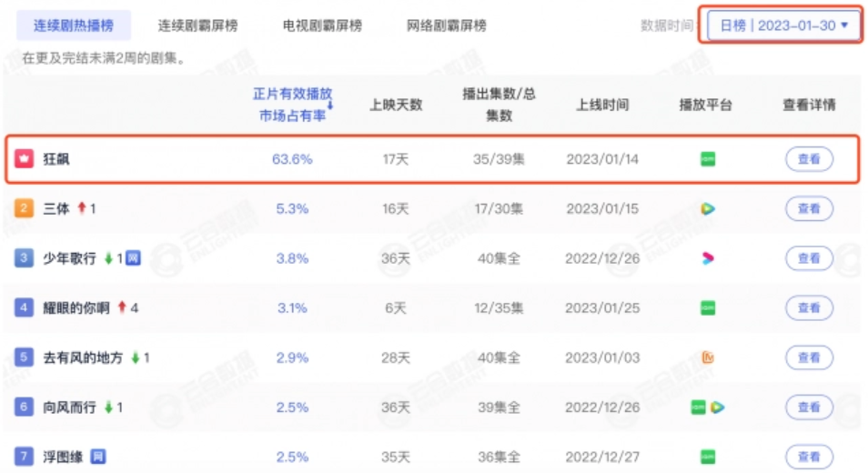The width and height of the screenshot is (868, 473).
Task: Click the 17/30集 episode count
Action: (x=499, y=208)
